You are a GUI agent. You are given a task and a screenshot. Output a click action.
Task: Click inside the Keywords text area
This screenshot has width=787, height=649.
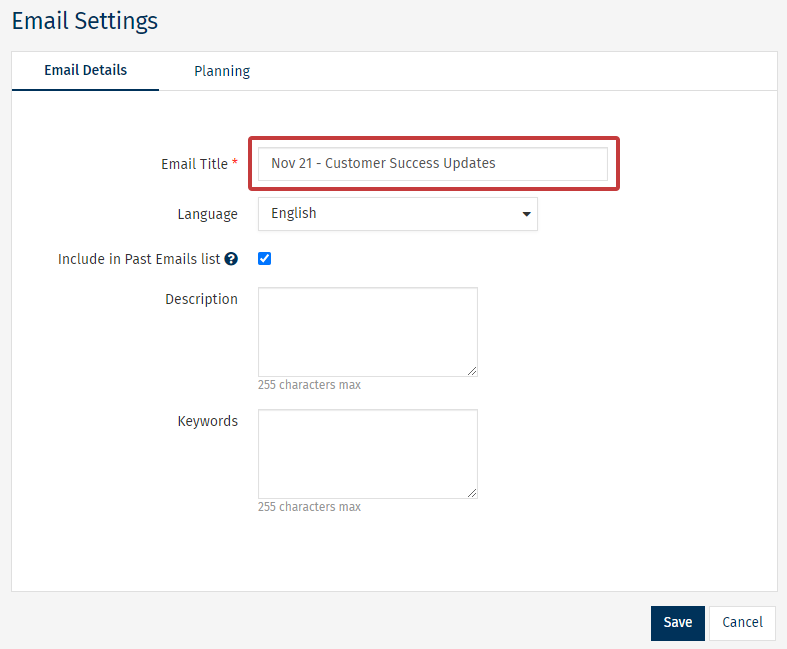click(x=367, y=453)
